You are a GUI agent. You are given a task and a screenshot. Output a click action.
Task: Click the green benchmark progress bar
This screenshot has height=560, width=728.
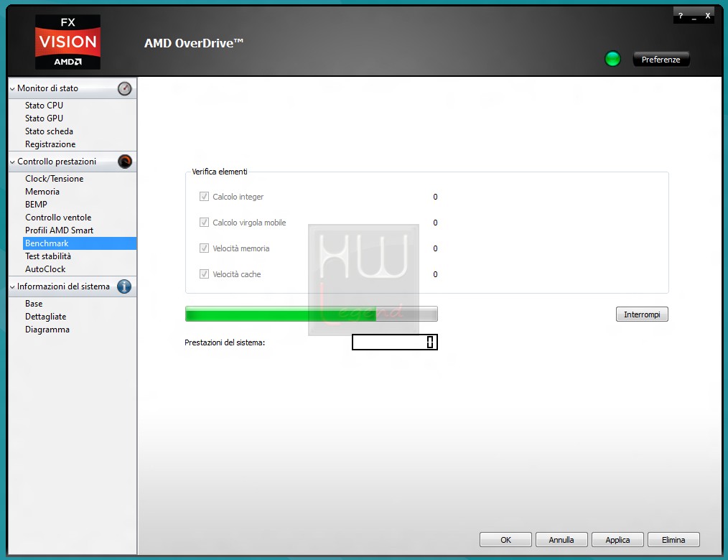[311, 314]
